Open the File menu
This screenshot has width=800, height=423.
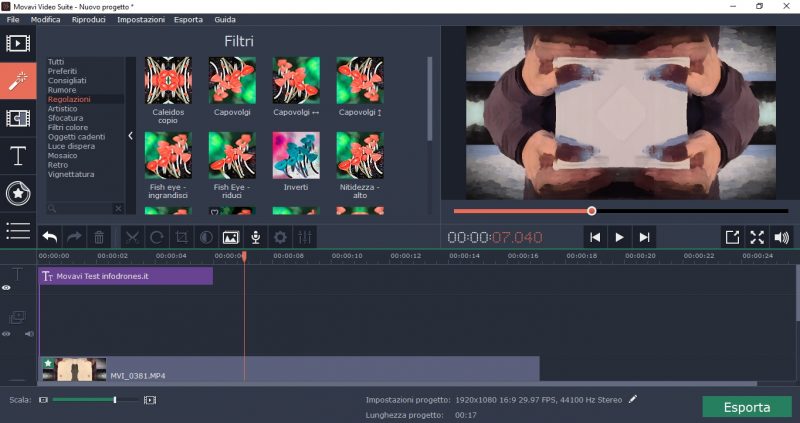(13, 19)
